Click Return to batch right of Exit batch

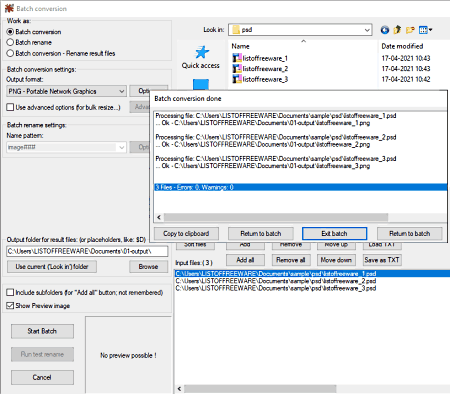pyautogui.click(x=410, y=233)
